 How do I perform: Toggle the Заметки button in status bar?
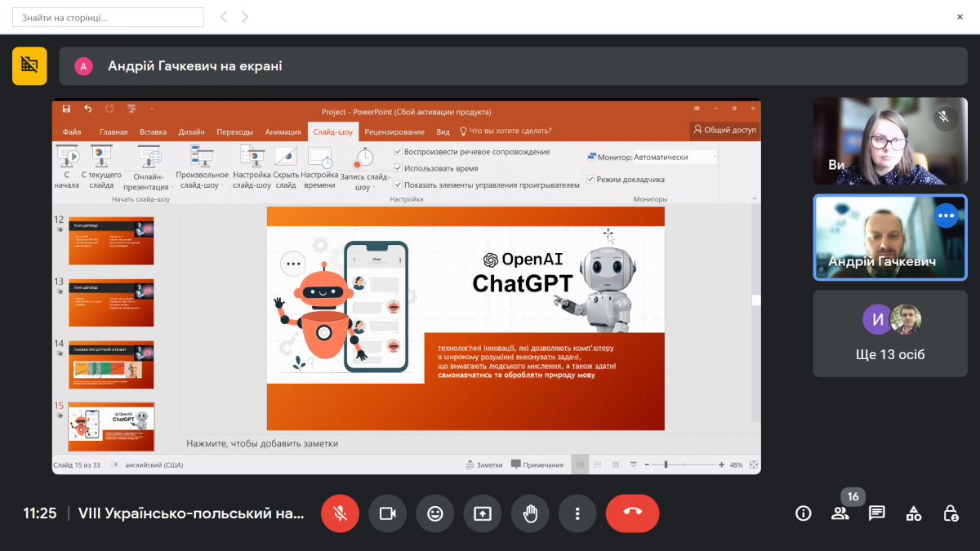coord(483,464)
